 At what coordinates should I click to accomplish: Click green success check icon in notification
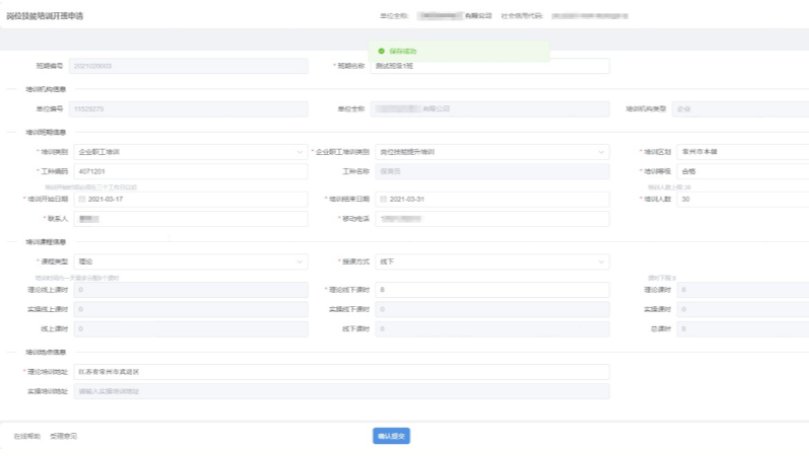pos(382,50)
